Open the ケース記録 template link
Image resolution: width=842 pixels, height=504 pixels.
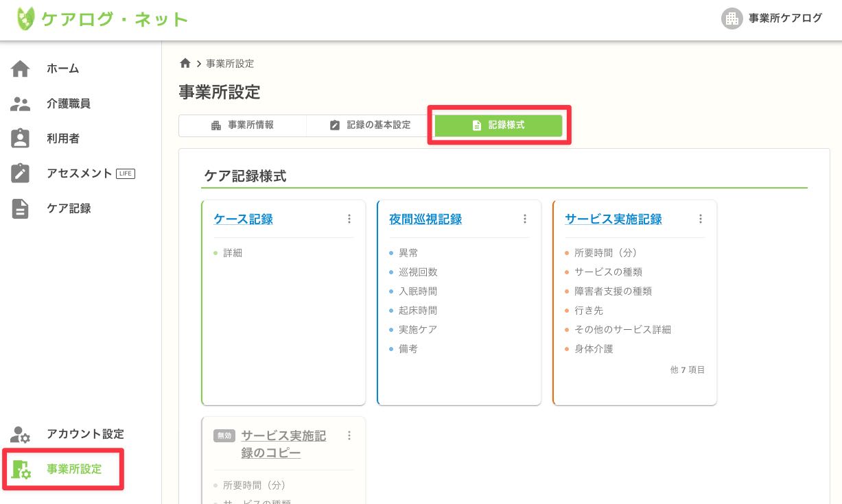(243, 219)
